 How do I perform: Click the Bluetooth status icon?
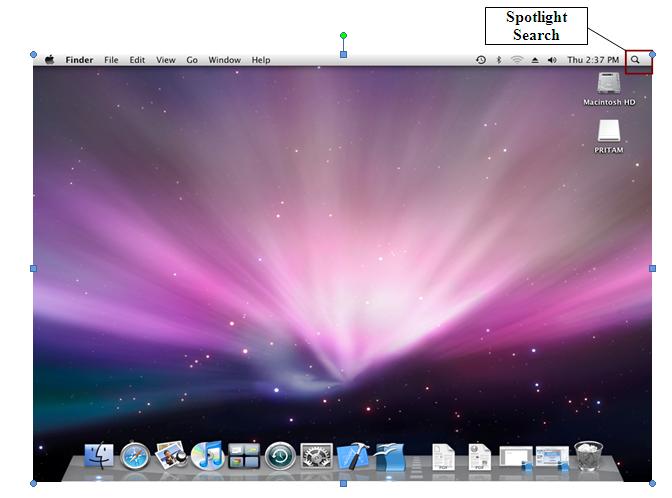[498, 60]
